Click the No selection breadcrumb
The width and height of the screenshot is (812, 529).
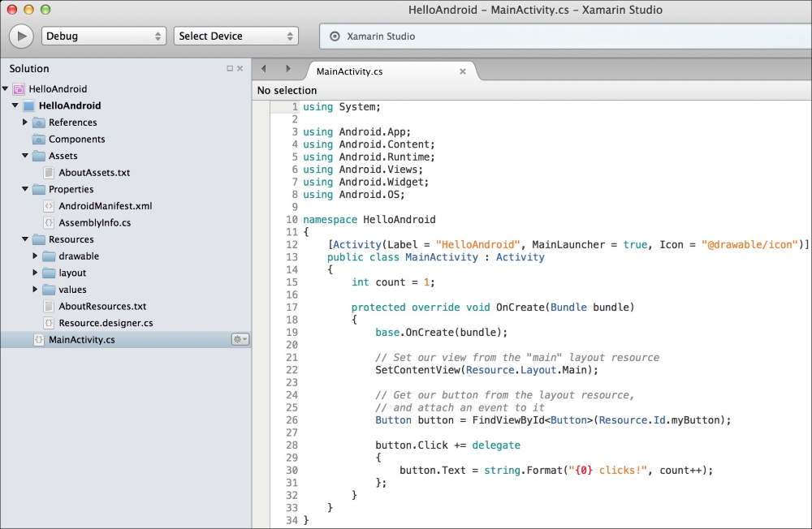click(x=287, y=91)
